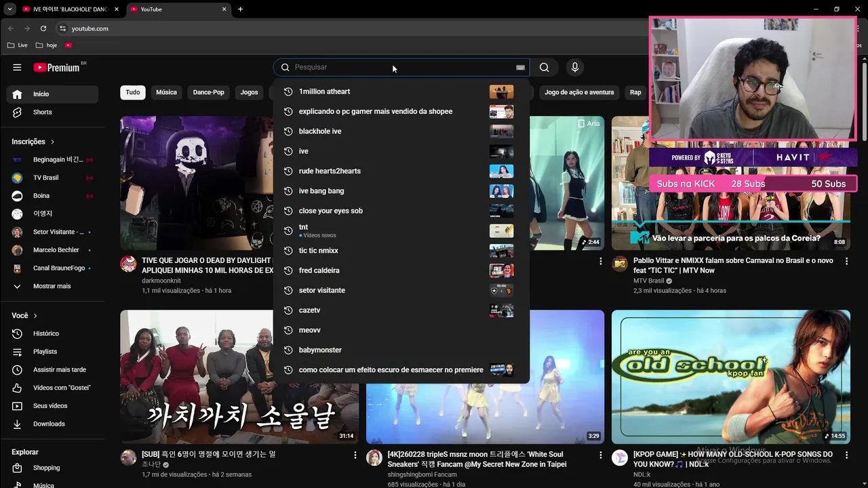Image resolution: width=868 pixels, height=488 pixels.
Task: Open Vídeos com "Gostei"
Action: [x=52, y=388]
